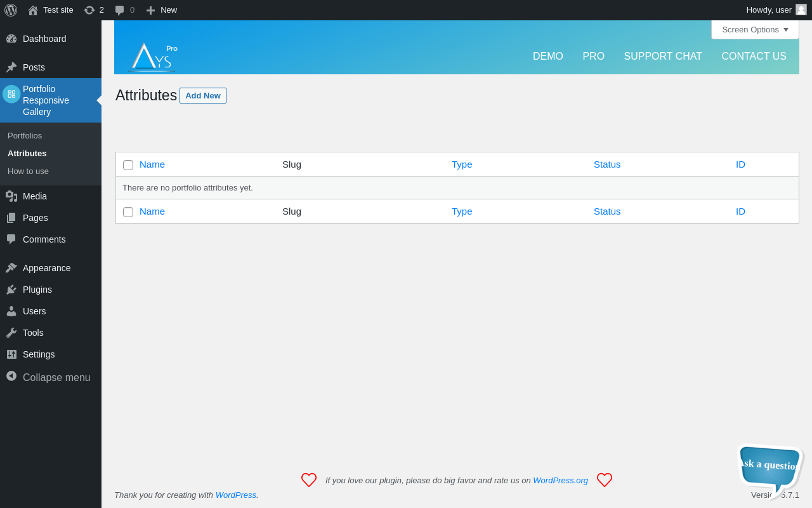Click the Collapse menu arrow icon
812x508 pixels.
click(x=11, y=376)
